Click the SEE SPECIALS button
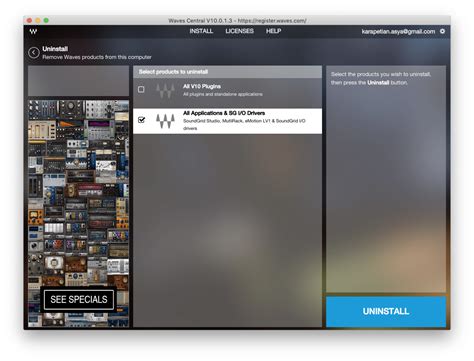 tap(79, 299)
